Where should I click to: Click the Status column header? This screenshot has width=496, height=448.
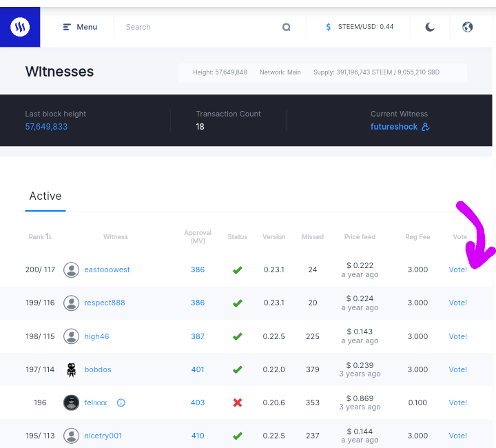[x=237, y=236]
